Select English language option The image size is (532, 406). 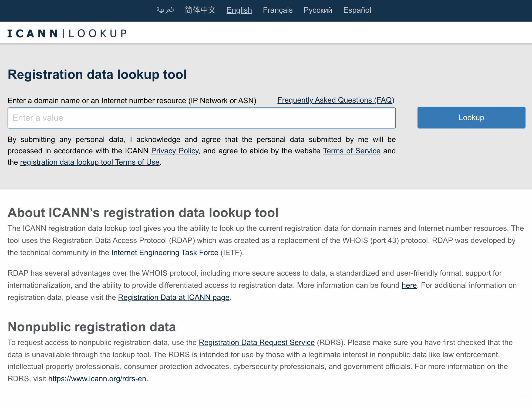pyautogui.click(x=239, y=10)
